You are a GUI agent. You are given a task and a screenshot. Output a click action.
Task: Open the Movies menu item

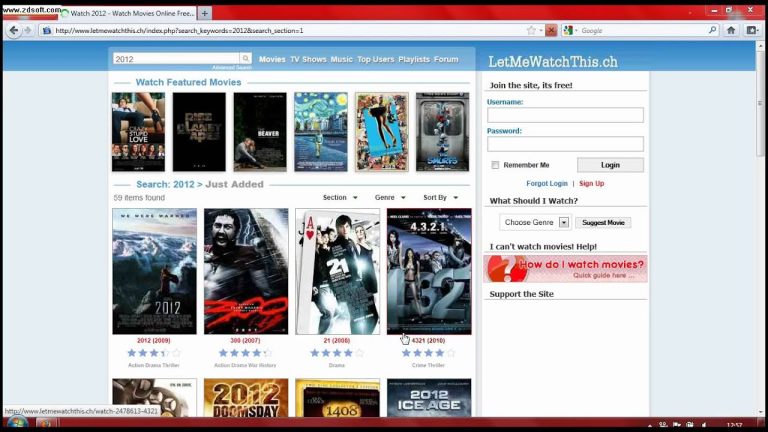click(x=272, y=59)
